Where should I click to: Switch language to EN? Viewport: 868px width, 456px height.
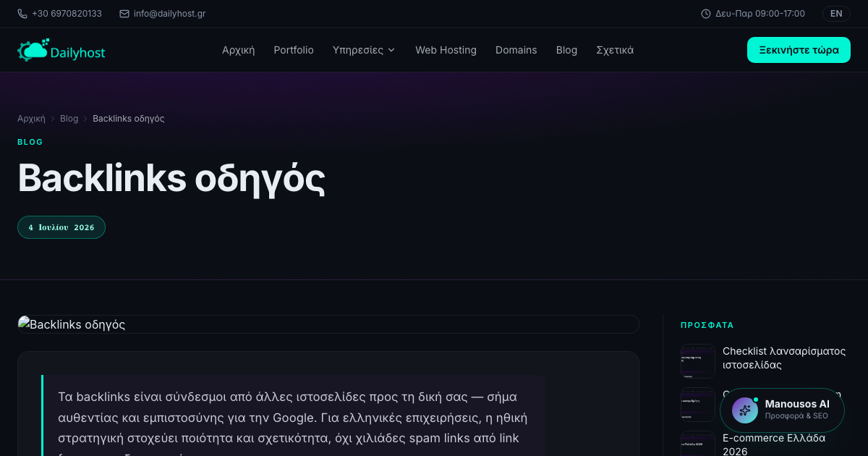[x=836, y=14]
